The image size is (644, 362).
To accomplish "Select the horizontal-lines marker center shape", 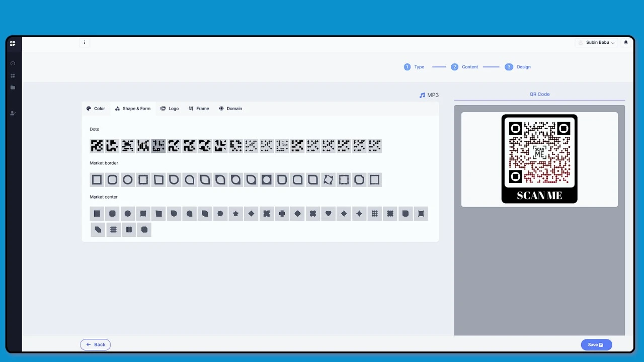I will click(113, 230).
